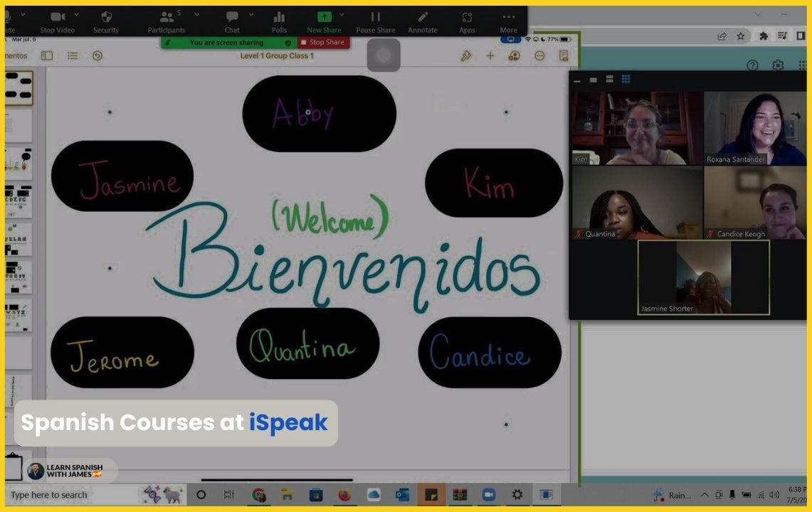Open the Zoom Chat panel
812x512 pixels.
[232, 21]
